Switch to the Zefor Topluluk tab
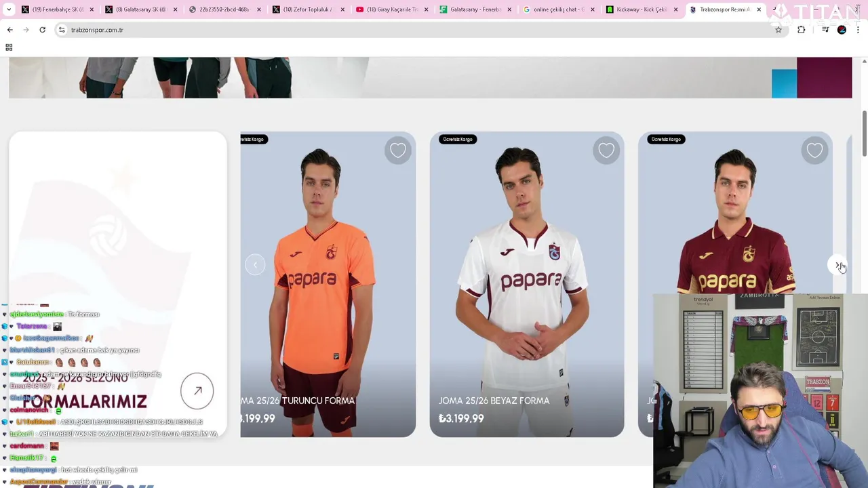 [x=309, y=9]
